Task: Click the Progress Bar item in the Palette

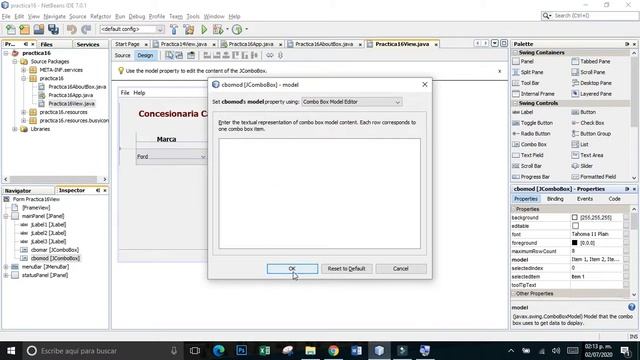Action: [531, 177]
